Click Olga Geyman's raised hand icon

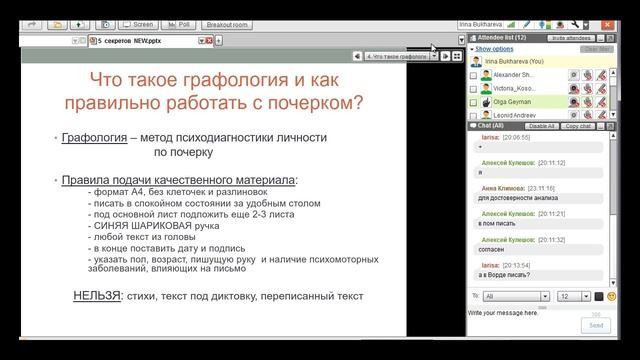tap(486, 102)
